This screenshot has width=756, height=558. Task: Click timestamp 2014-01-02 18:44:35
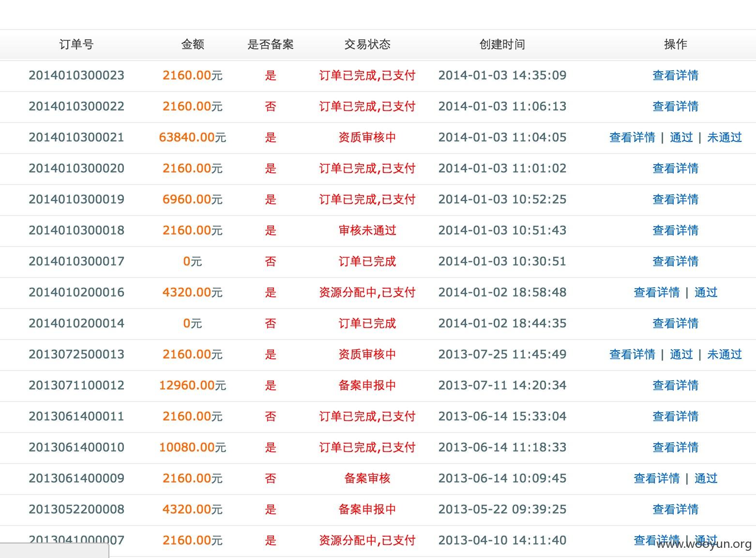(x=502, y=324)
